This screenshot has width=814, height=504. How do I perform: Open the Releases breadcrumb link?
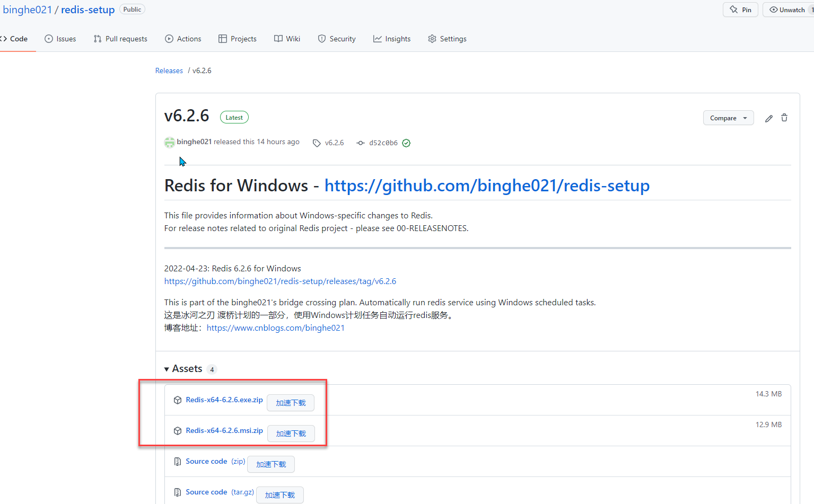click(x=169, y=70)
